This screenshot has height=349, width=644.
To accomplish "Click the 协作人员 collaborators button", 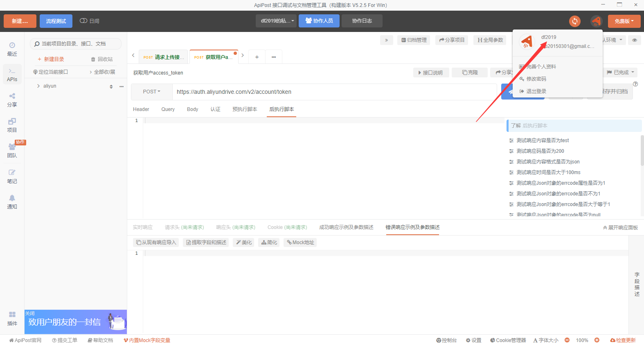I will tap(319, 21).
